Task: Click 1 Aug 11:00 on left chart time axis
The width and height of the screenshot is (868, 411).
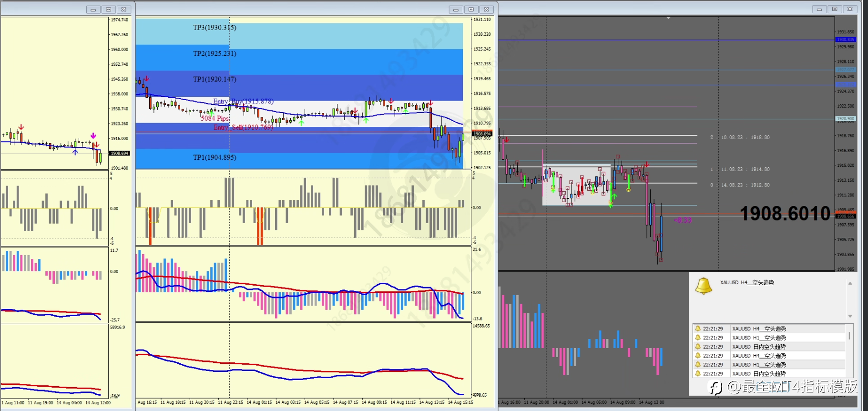Action: [x=13, y=403]
